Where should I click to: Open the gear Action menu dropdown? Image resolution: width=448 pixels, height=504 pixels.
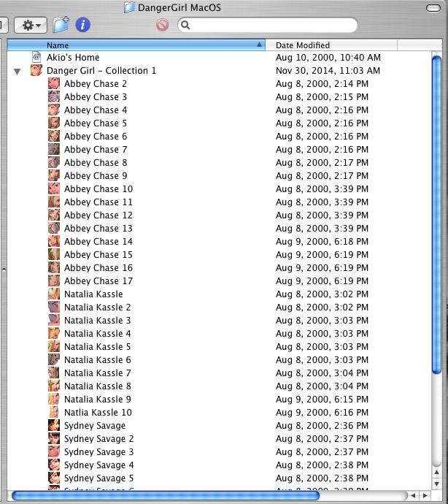pos(31,25)
